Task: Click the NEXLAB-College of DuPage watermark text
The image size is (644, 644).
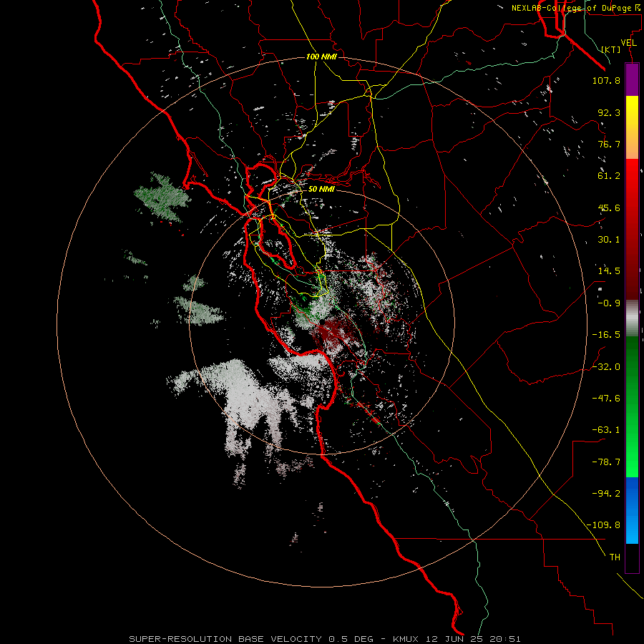Action: click(x=577, y=8)
